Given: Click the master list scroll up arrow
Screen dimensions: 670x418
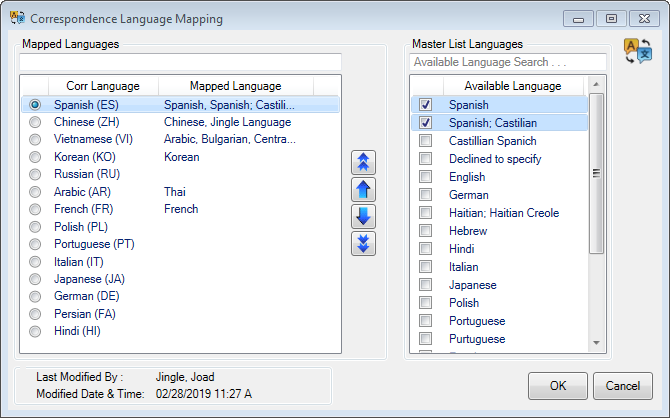Looking at the screenshot, I should coord(596,84).
